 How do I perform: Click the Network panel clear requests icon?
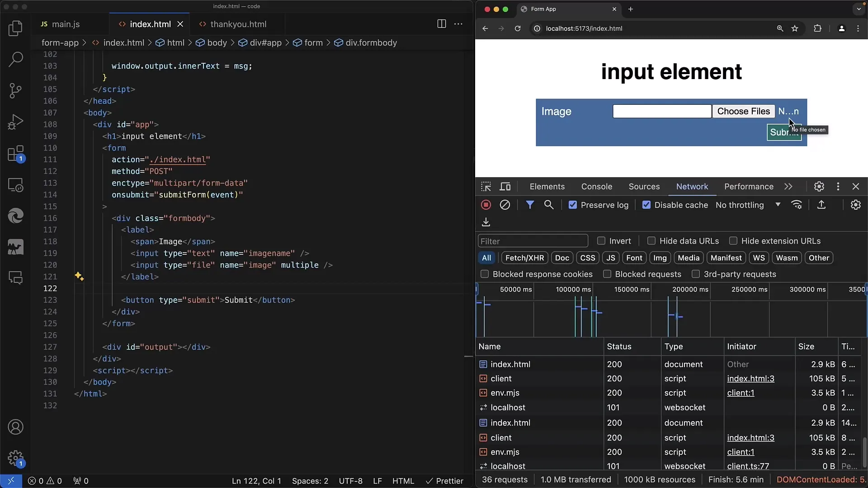505,205
